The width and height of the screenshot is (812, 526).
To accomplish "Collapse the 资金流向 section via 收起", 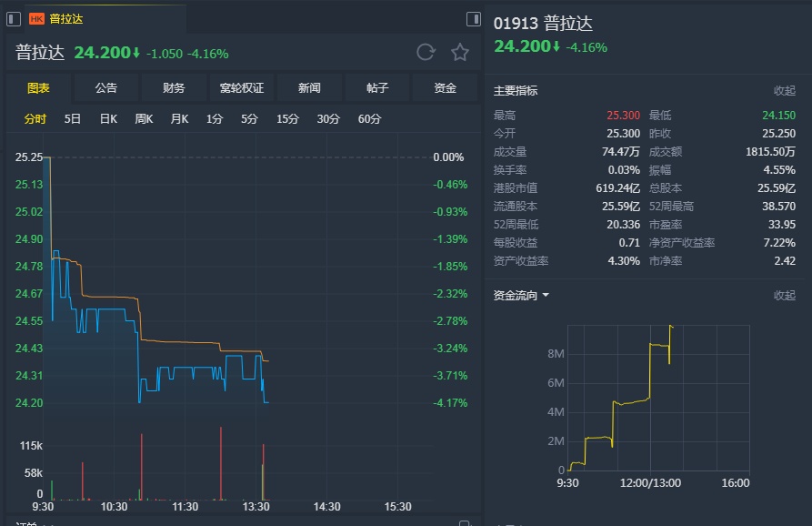I will pyautogui.click(x=785, y=296).
